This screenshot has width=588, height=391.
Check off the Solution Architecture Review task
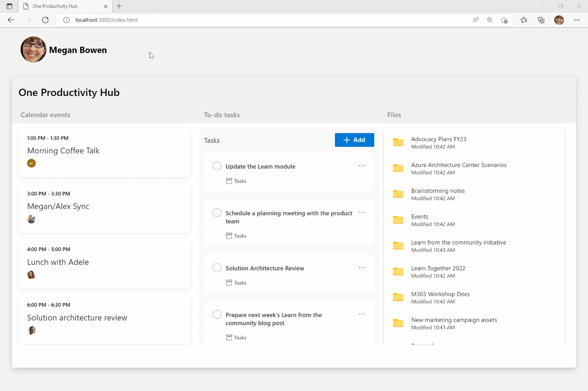pos(217,267)
